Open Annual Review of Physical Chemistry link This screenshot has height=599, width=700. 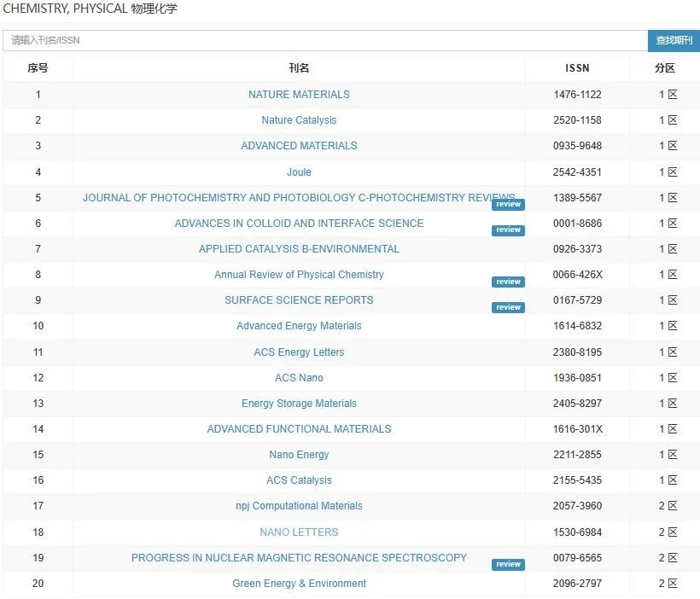299,275
